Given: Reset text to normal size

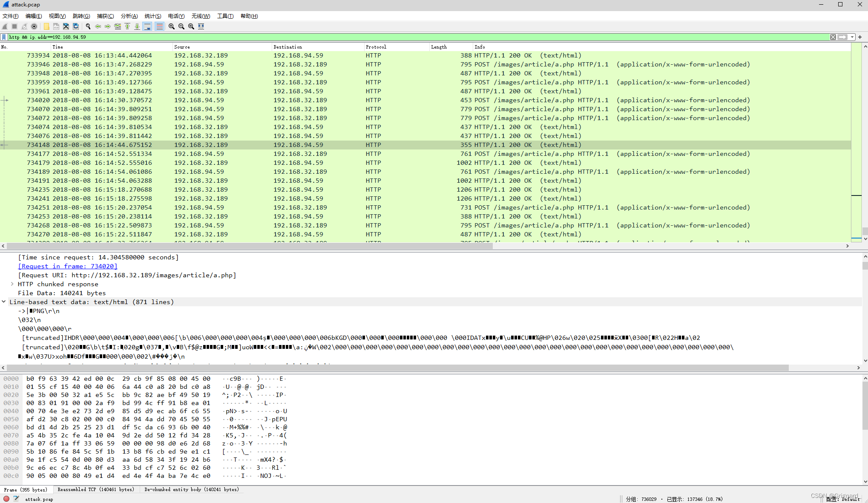Looking at the screenshot, I should [191, 26].
